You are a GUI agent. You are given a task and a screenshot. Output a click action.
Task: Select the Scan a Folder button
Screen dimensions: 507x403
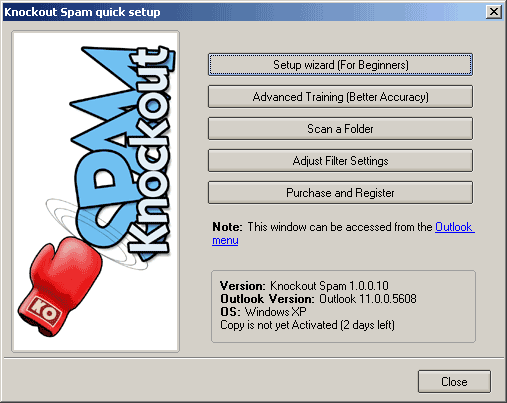pos(340,129)
